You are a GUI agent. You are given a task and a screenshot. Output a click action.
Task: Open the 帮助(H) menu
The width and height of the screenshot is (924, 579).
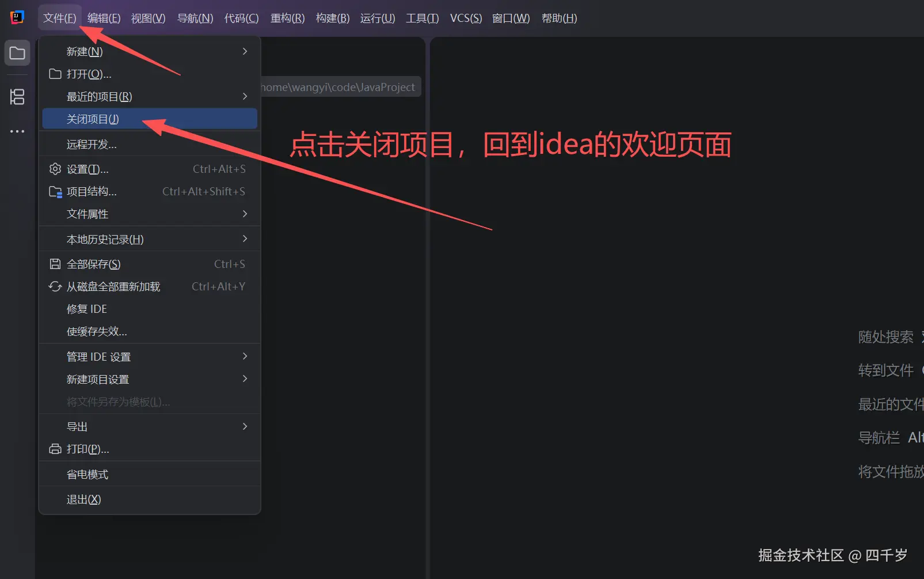[558, 18]
